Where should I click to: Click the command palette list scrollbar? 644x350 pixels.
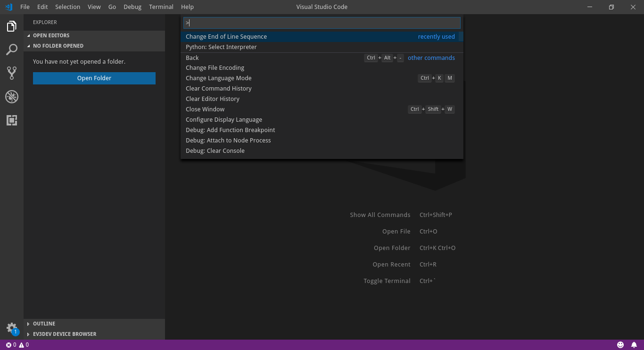(461, 36)
